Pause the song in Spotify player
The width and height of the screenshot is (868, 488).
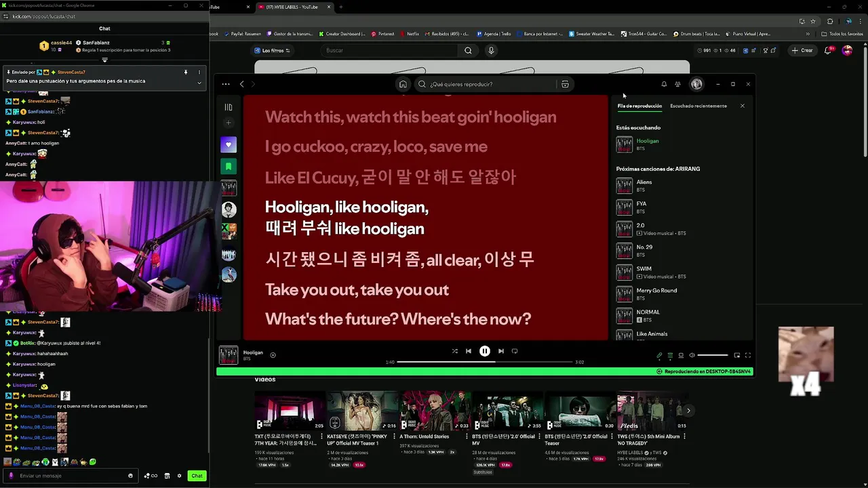tap(485, 351)
